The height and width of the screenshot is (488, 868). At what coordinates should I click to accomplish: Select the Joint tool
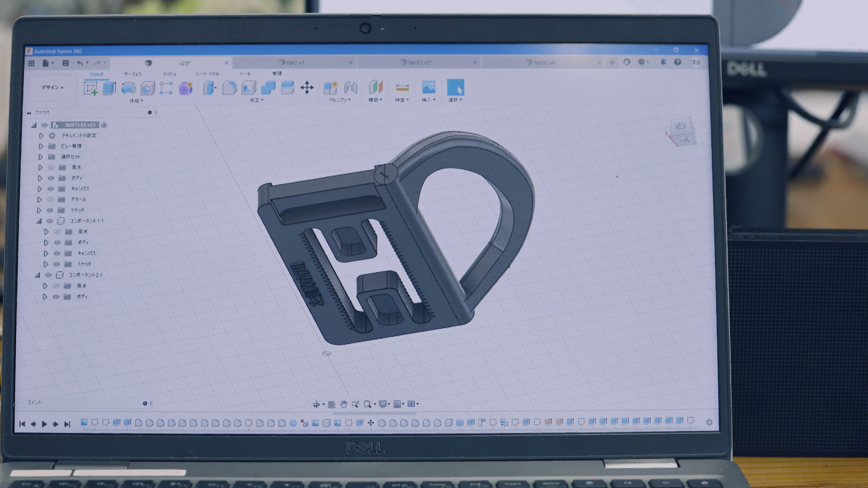click(351, 88)
